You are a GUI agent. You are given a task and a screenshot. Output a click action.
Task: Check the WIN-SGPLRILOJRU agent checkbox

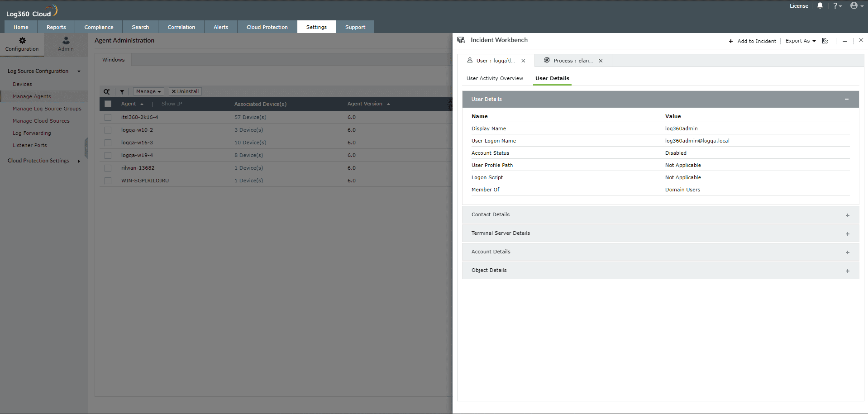tap(108, 181)
